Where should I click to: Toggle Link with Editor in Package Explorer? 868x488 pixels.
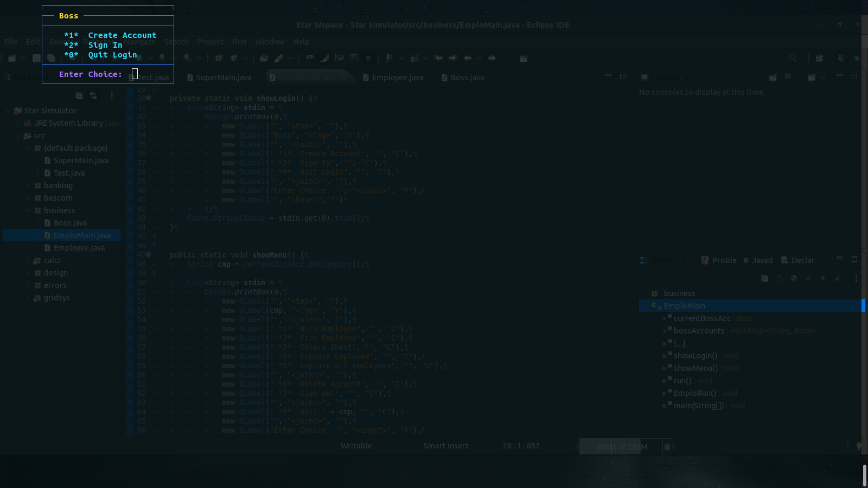pyautogui.click(x=93, y=95)
